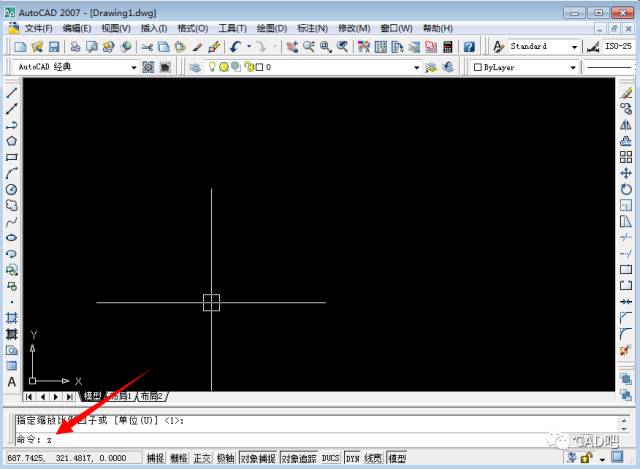Select the Circle drawing tool
The height and width of the screenshot is (469, 640).
point(12,189)
